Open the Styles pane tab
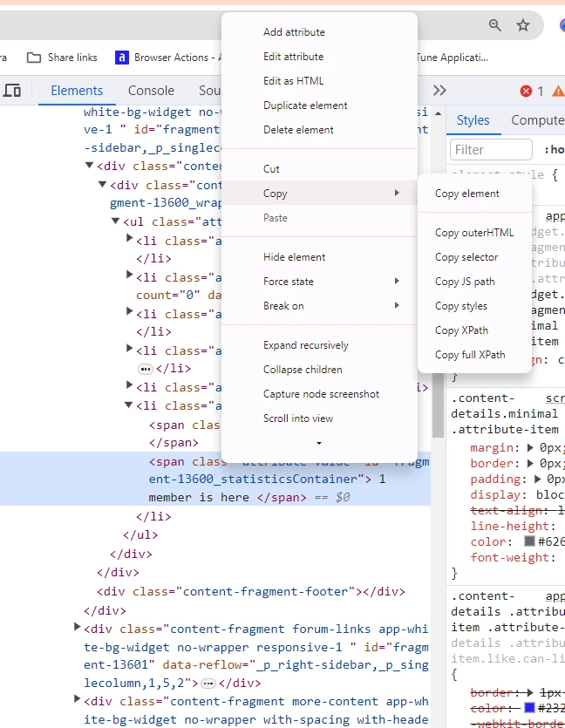This screenshot has width=565, height=728. [473, 120]
